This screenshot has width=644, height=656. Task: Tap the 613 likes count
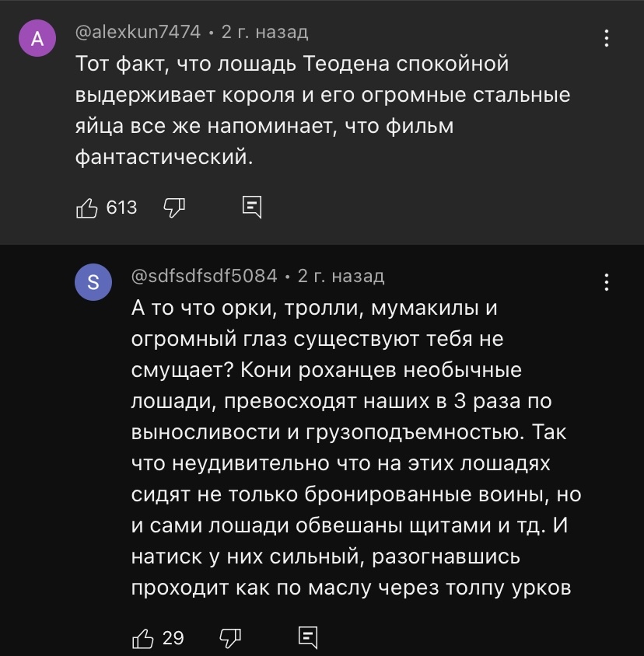click(x=121, y=208)
